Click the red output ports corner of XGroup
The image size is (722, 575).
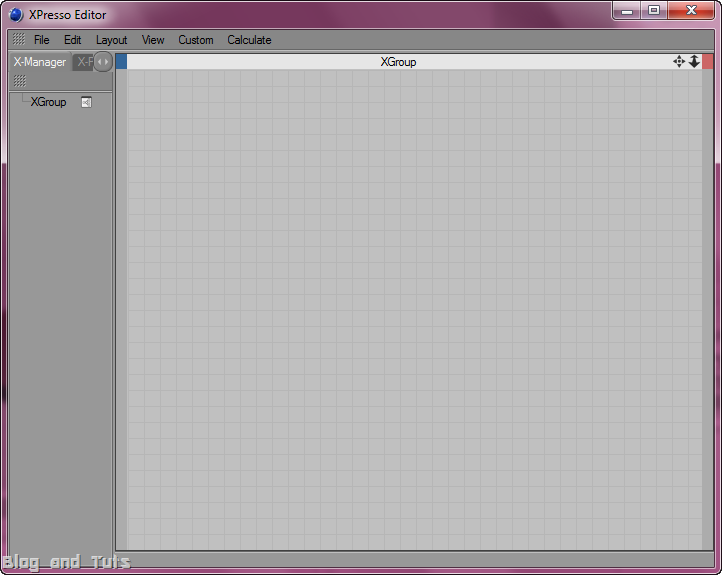708,62
